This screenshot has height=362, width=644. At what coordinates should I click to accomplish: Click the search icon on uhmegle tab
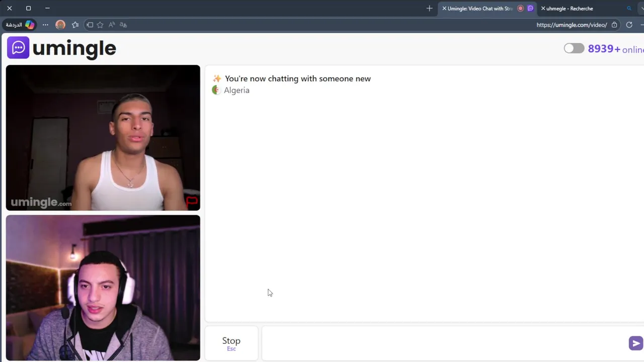629,9
